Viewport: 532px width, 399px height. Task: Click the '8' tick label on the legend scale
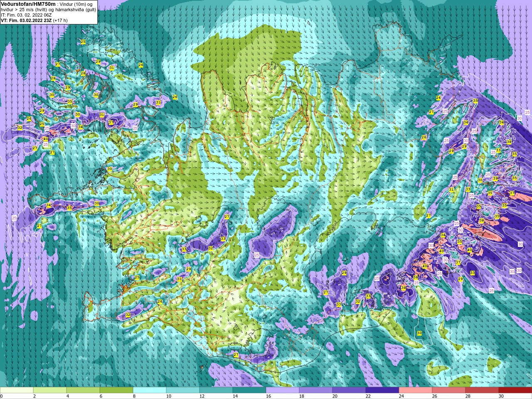pyautogui.click(x=134, y=396)
